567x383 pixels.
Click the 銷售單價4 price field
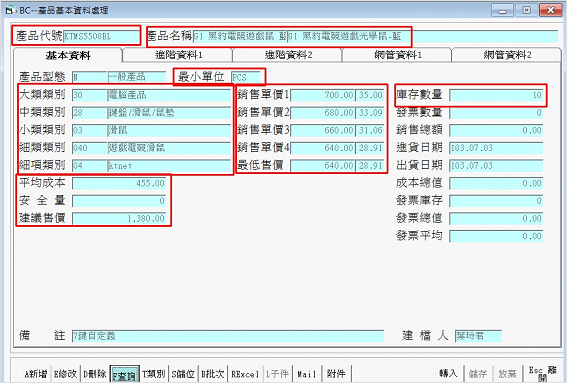point(323,148)
